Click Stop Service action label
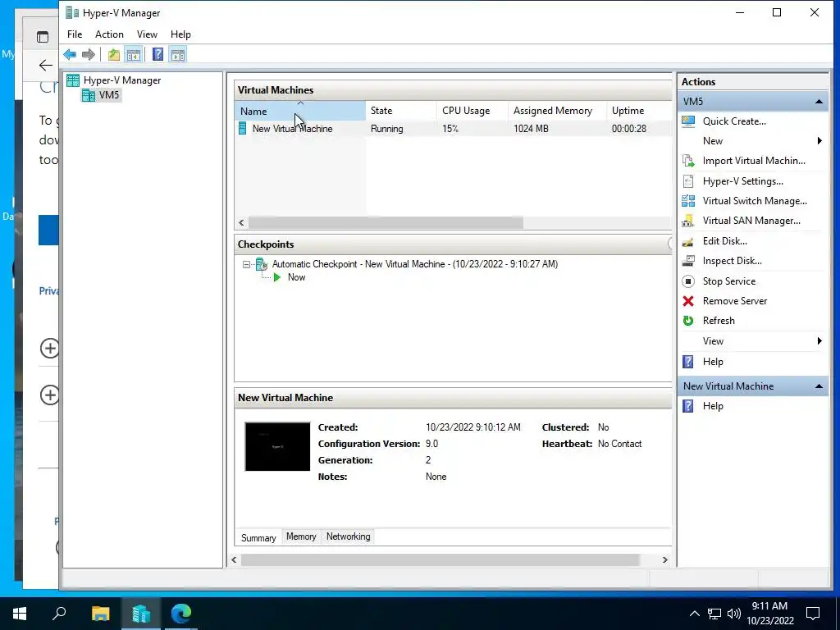The image size is (840, 630). click(x=729, y=281)
